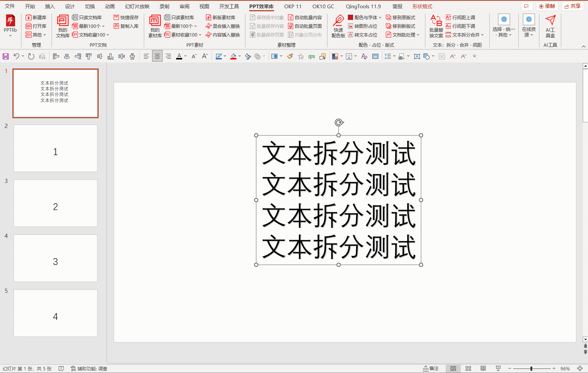Viewport: 588px width, 373px height.
Task: Center-align paragraph text
Action: [157, 56]
